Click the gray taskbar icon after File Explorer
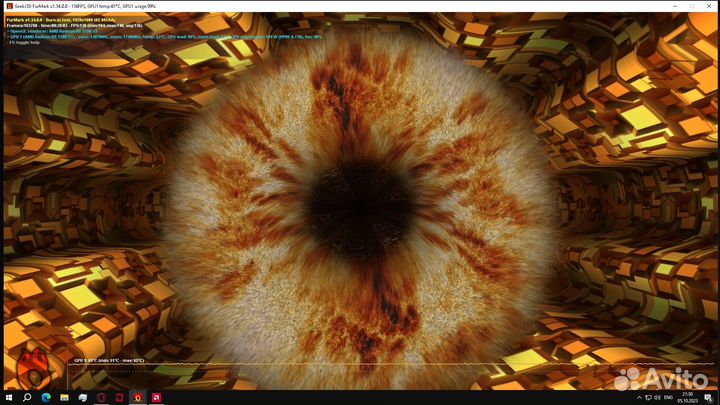 [82, 397]
